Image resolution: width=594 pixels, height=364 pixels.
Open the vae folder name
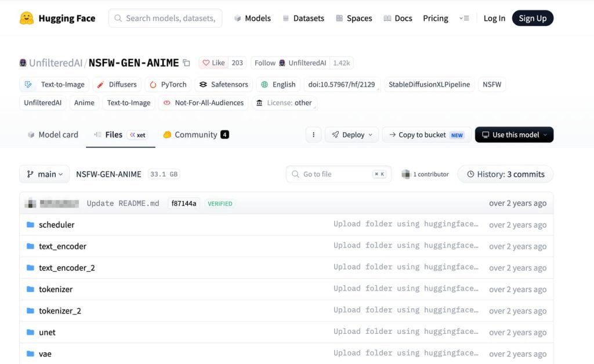point(45,354)
